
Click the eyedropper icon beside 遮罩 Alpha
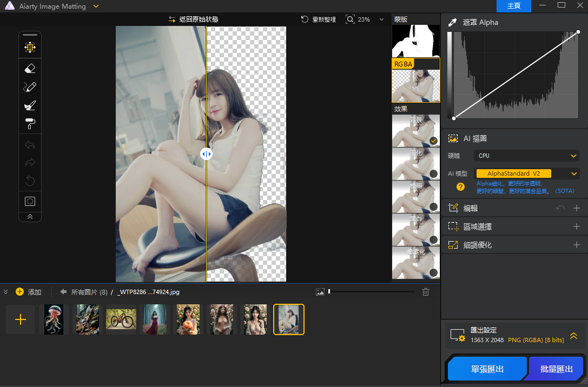pos(452,22)
